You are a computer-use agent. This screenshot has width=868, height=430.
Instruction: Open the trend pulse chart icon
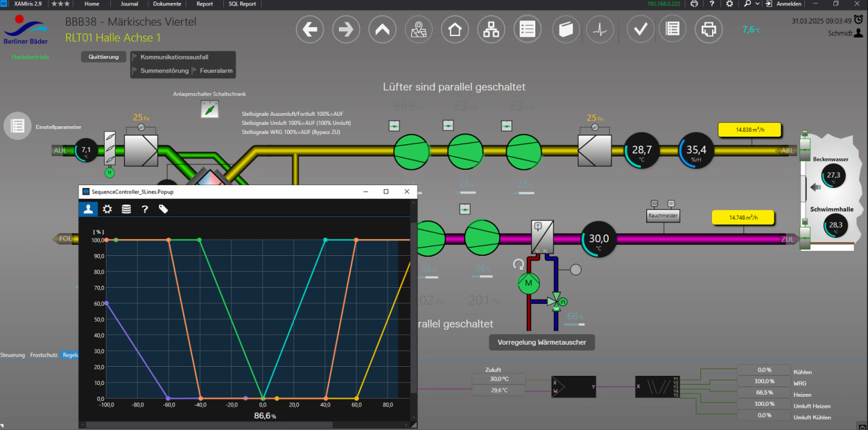point(600,30)
